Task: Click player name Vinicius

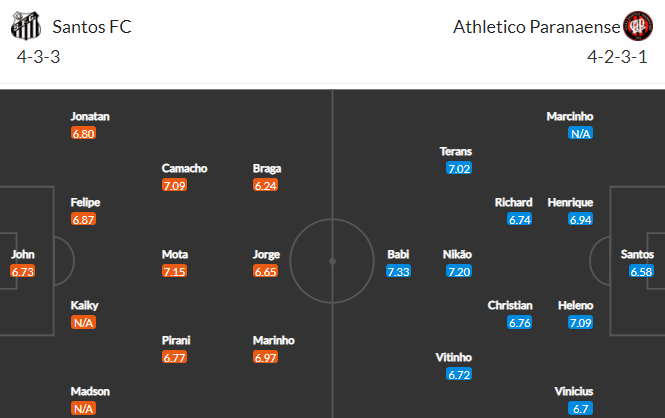Action: pyautogui.click(x=574, y=391)
